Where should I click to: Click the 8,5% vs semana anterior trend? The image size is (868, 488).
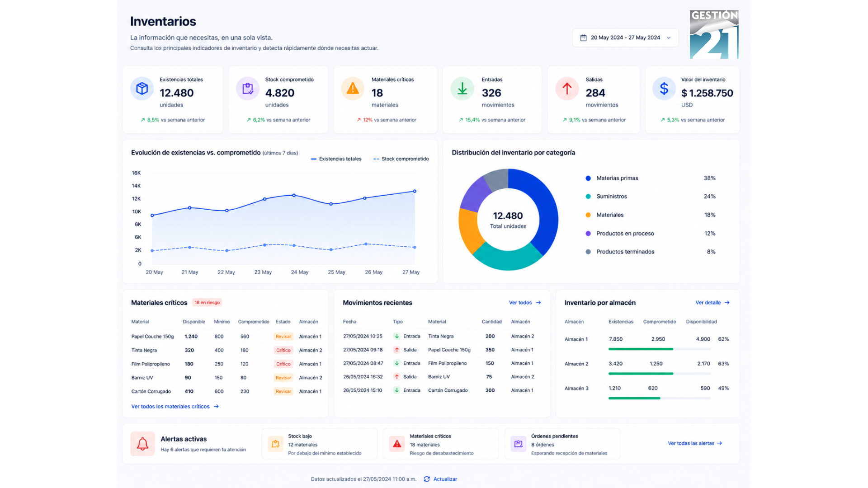(x=173, y=120)
